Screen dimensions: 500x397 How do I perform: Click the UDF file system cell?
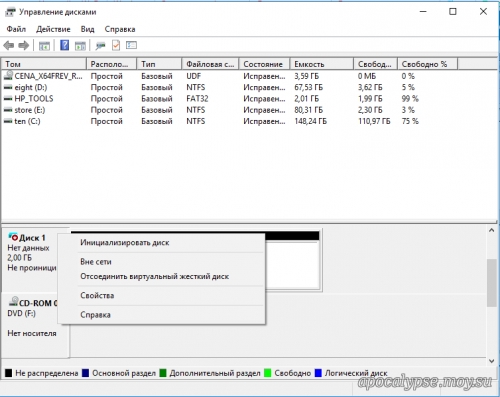pyautogui.click(x=194, y=76)
